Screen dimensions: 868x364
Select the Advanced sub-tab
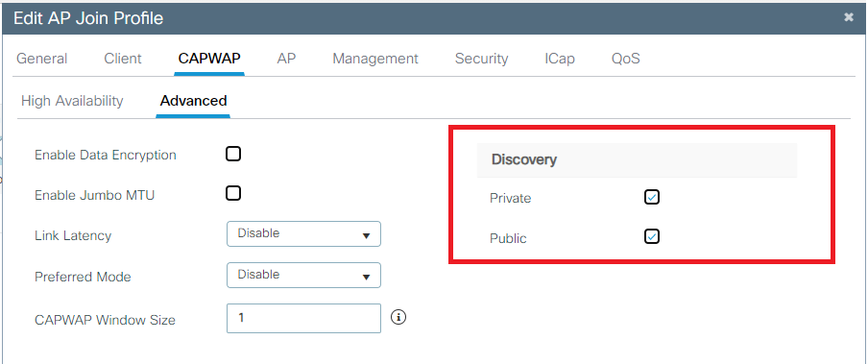pyautogui.click(x=193, y=102)
